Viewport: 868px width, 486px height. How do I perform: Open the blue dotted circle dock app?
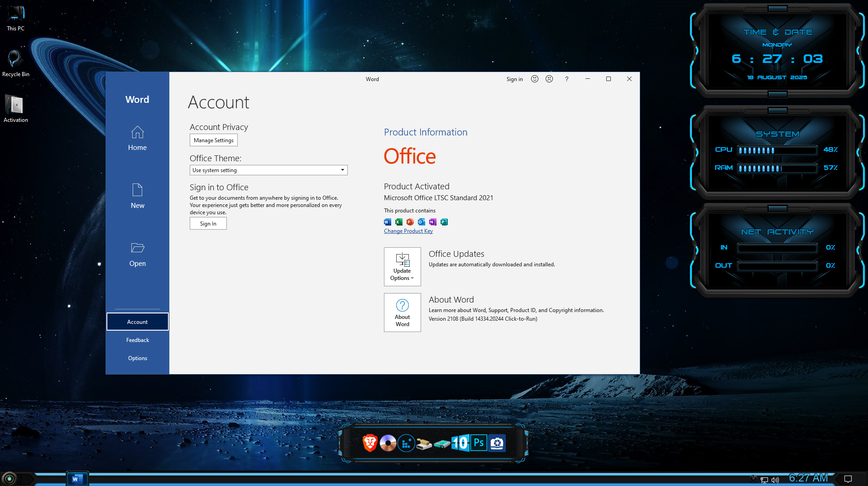pos(406,443)
